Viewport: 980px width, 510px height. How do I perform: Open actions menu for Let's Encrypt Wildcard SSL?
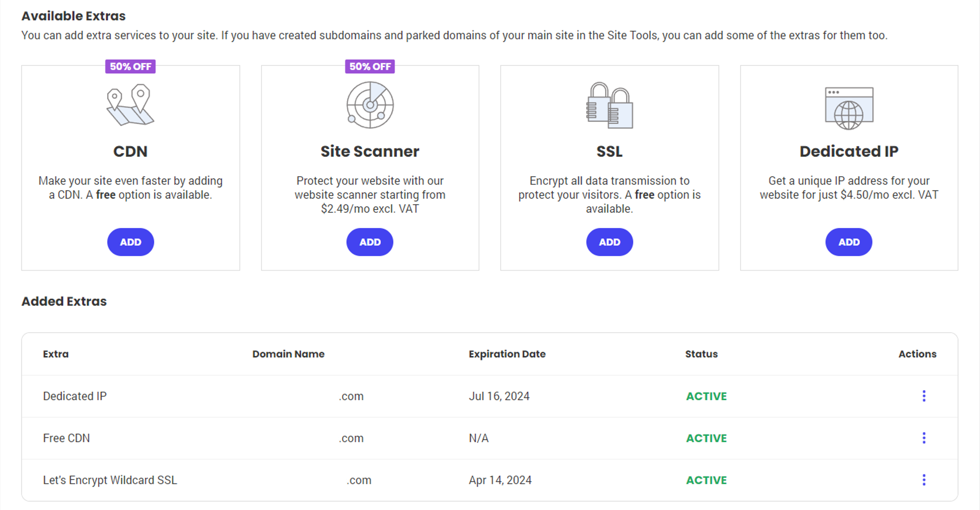[x=924, y=480]
